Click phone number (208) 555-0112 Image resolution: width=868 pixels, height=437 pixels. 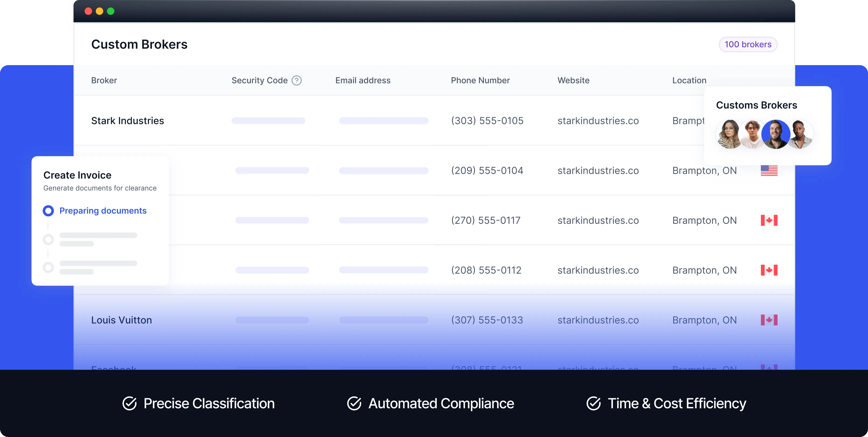(x=486, y=270)
